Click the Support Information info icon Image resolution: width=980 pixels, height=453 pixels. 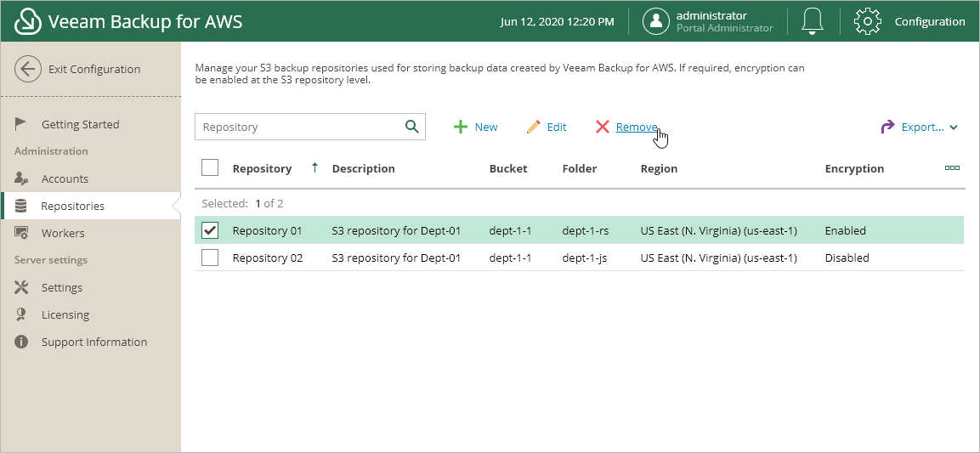tap(21, 342)
